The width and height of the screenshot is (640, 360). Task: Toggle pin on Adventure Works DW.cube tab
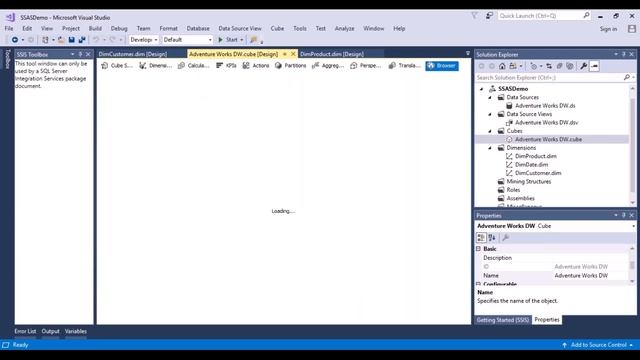[x=285, y=54]
